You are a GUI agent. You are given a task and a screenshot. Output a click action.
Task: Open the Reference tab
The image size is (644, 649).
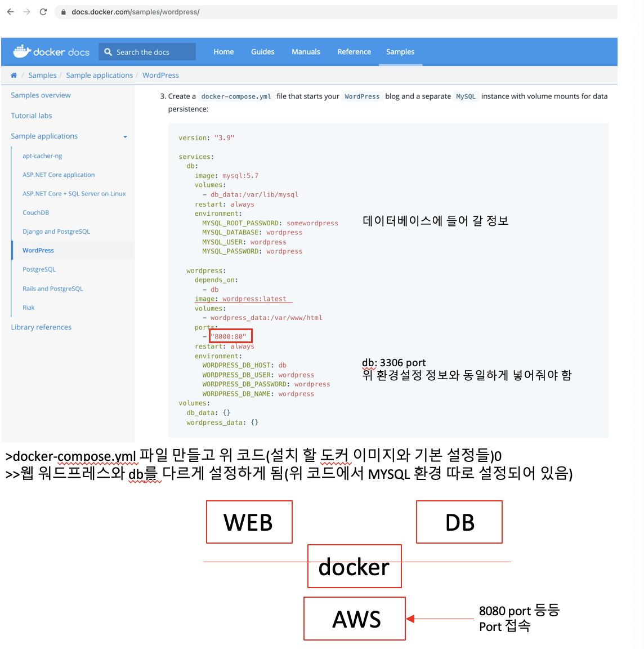tap(354, 52)
